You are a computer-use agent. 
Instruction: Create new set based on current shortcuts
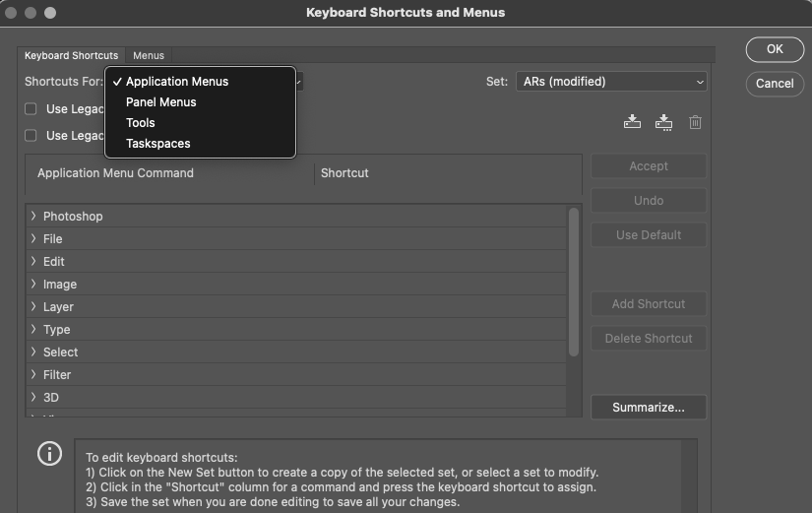pyautogui.click(x=663, y=122)
